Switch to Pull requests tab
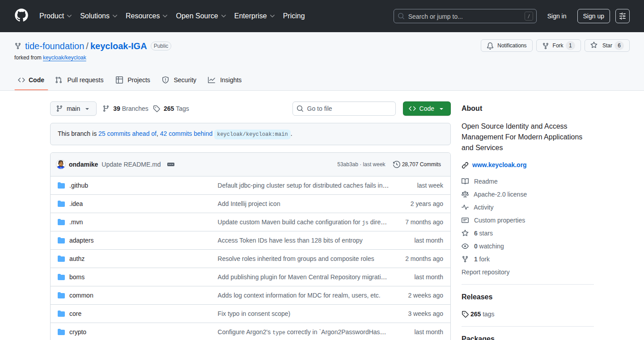The height and width of the screenshot is (340, 644). coord(79,80)
